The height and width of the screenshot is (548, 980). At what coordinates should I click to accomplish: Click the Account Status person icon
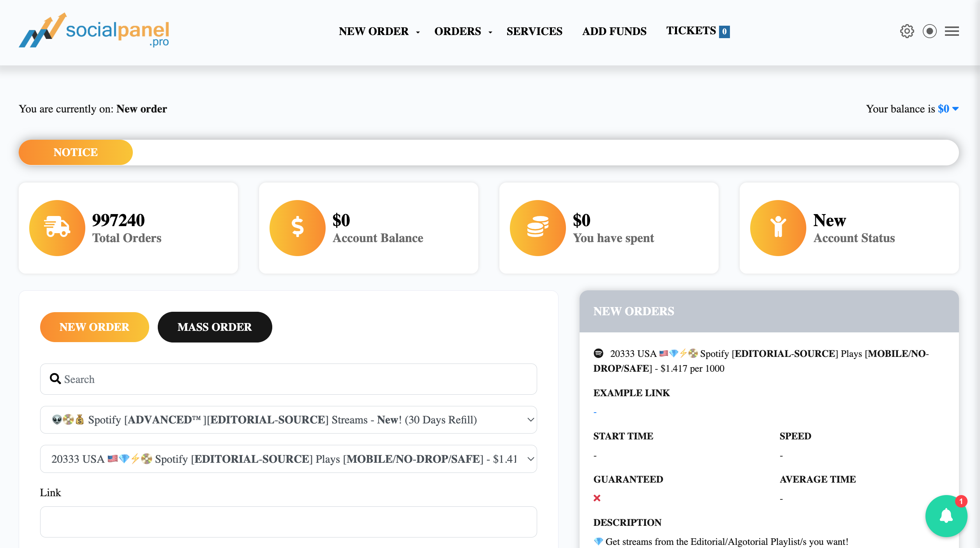coord(778,228)
